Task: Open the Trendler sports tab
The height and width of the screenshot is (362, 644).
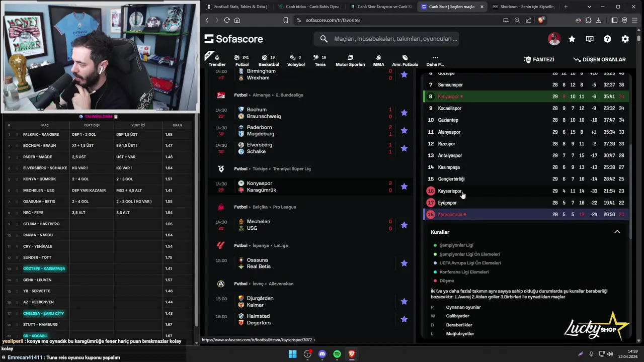Action: coord(217,60)
